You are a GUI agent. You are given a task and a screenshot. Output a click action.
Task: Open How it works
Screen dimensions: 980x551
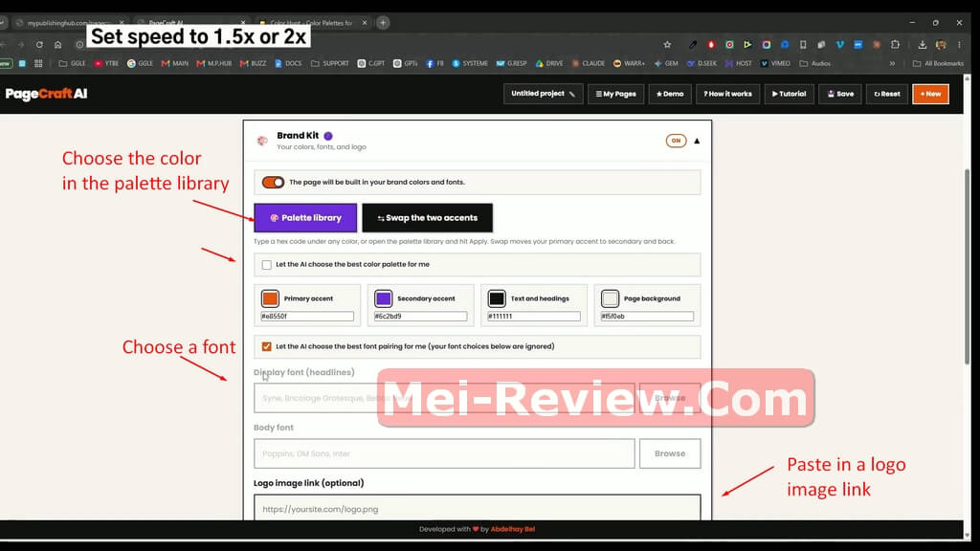tap(727, 94)
